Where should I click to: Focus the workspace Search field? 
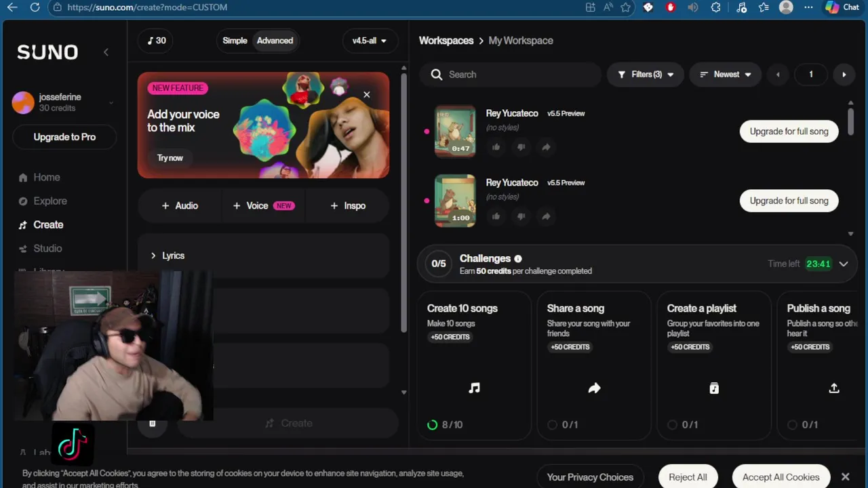tap(510, 75)
